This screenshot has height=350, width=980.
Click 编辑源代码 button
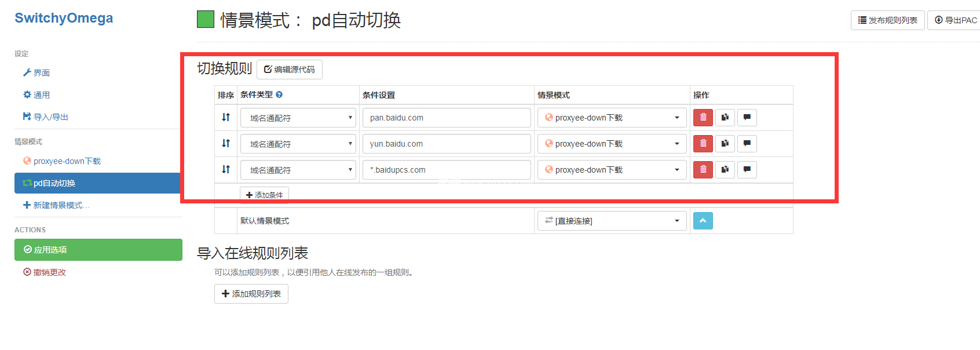click(290, 70)
